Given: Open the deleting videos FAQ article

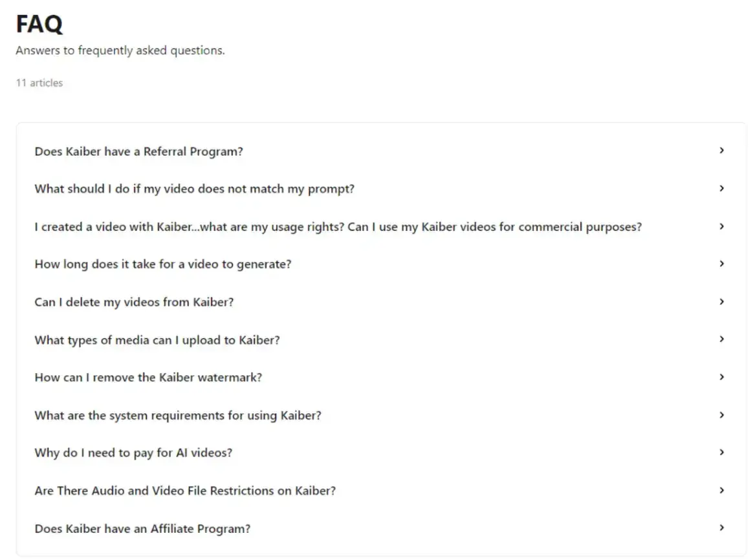Looking at the screenshot, I should coord(134,301).
